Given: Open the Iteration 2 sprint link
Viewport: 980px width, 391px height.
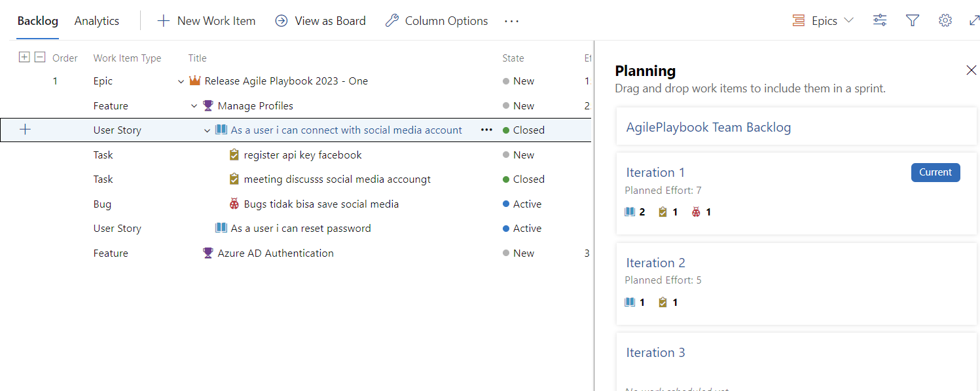Looking at the screenshot, I should pyautogui.click(x=655, y=263).
